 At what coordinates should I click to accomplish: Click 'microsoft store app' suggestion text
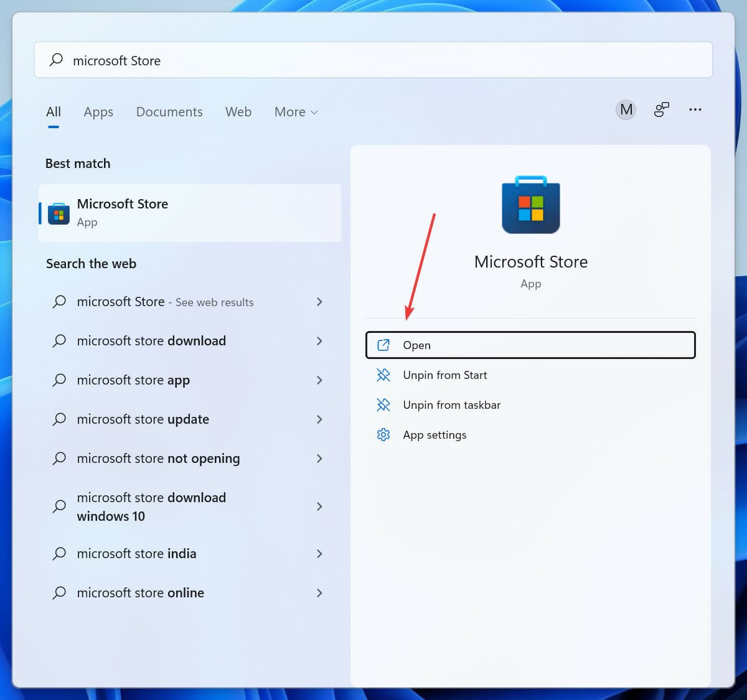[x=133, y=380]
